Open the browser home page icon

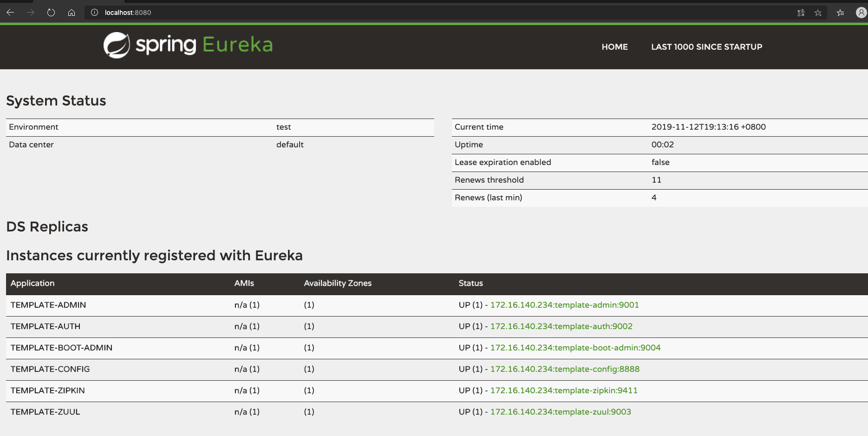pyautogui.click(x=72, y=13)
